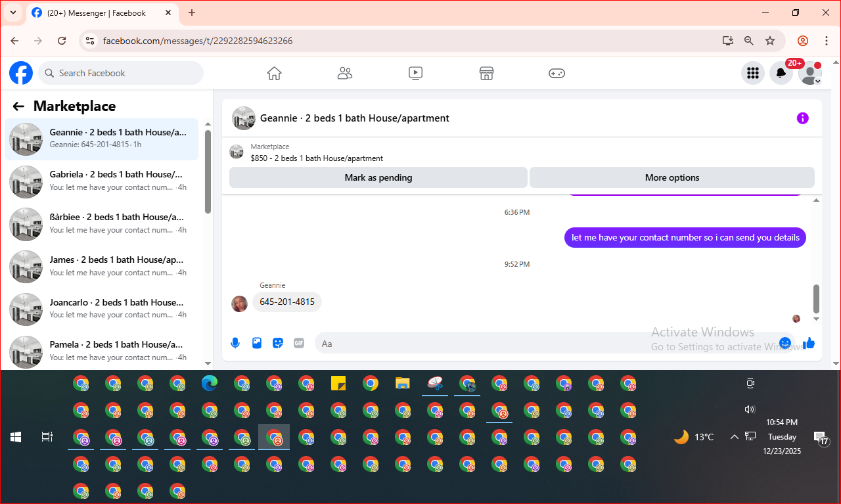Click the conversation list scrollbar up arrow
Screen dimensions: 841x504
point(208,124)
